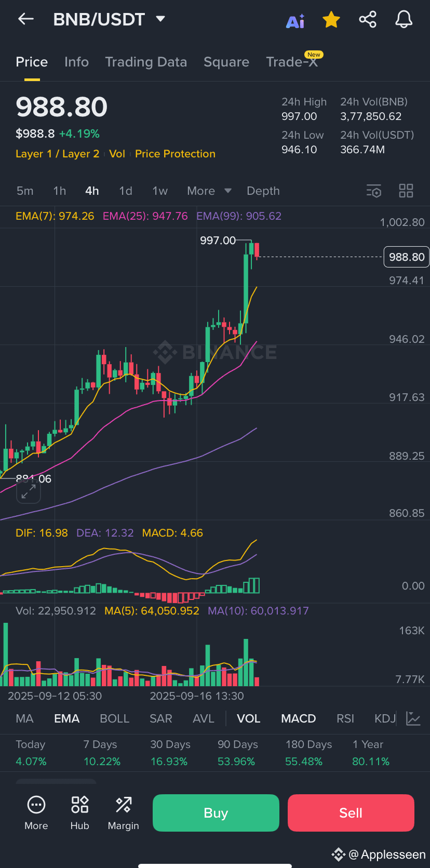Open the chart layout grid icon
430x868 pixels.
coord(406,191)
